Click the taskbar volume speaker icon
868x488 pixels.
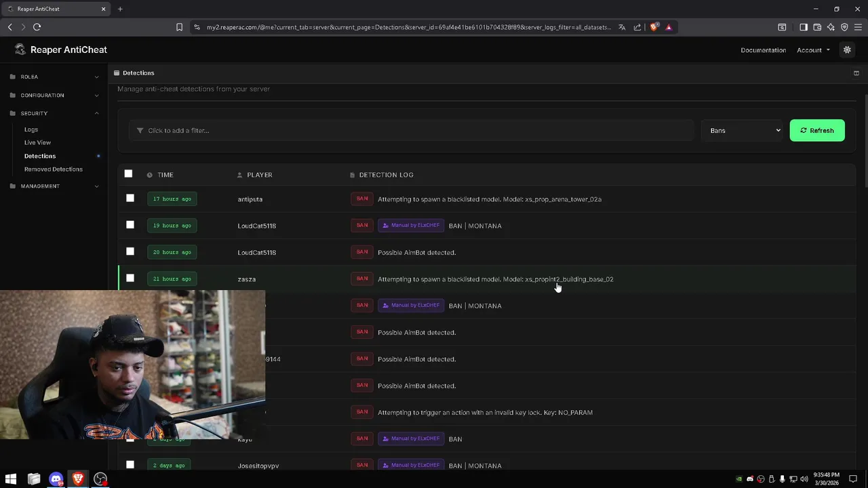(804, 479)
